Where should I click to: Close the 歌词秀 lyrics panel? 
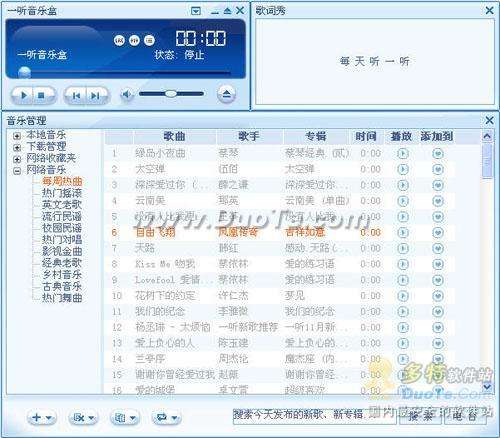click(489, 11)
